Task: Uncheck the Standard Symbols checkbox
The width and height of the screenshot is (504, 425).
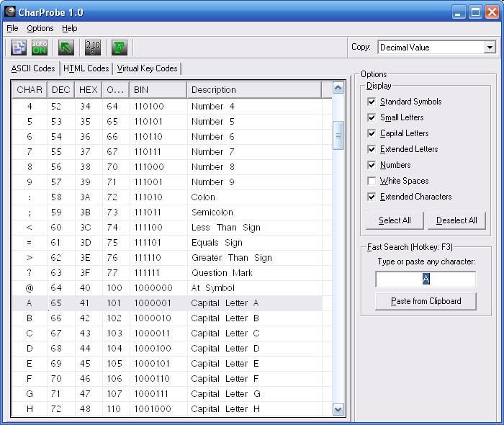Action: (x=372, y=102)
